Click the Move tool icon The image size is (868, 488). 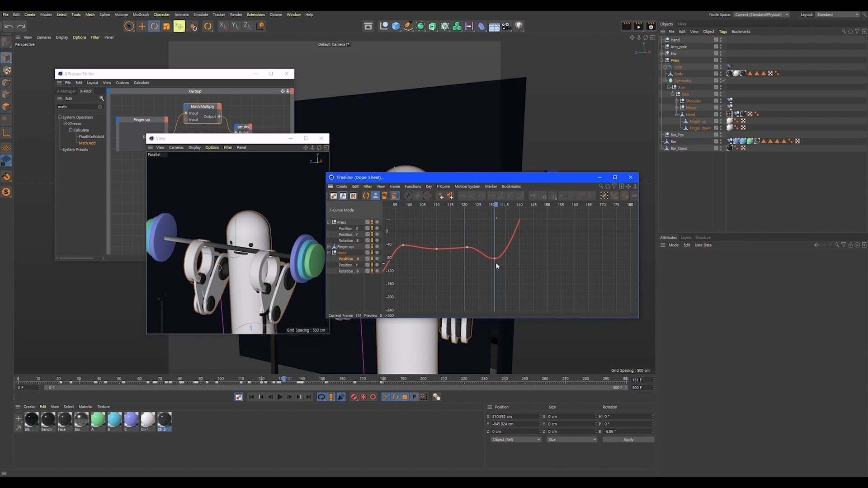click(142, 26)
